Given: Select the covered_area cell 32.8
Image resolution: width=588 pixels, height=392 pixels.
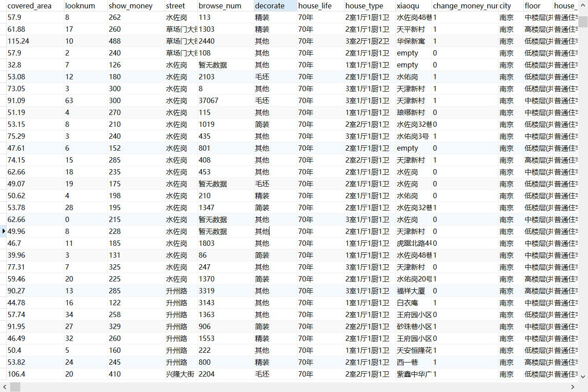Looking at the screenshot, I should pos(35,65).
